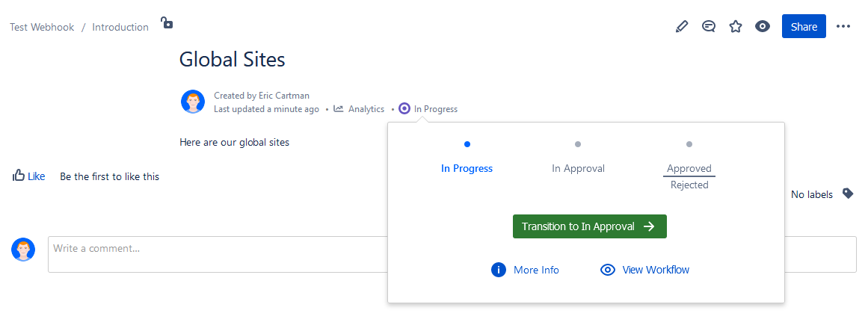Click the edit pencil icon
The height and width of the screenshot is (334, 868).
(681, 27)
